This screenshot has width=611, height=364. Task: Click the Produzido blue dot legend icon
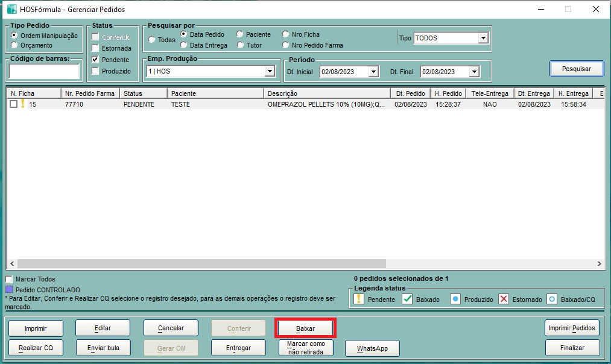pos(455,300)
